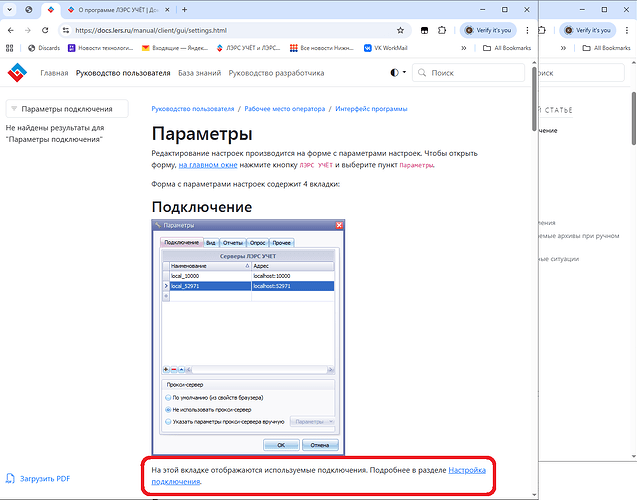
Task: Open 'Новости технологи...' bookmark
Action: (101, 48)
